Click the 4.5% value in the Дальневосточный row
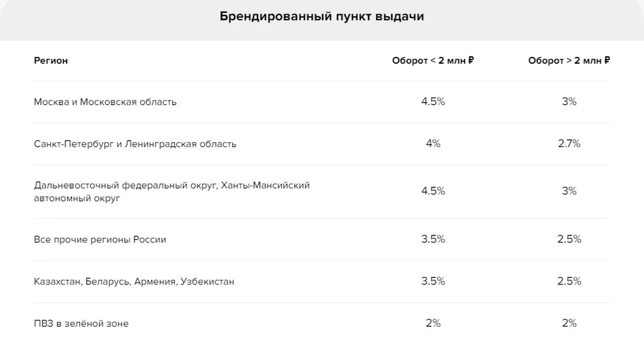 click(x=433, y=191)
